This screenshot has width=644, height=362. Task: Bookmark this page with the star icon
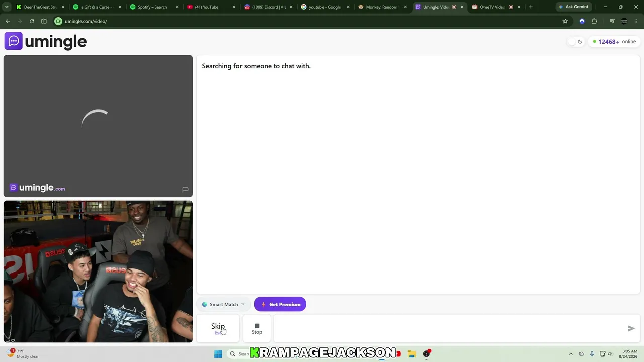565,21
